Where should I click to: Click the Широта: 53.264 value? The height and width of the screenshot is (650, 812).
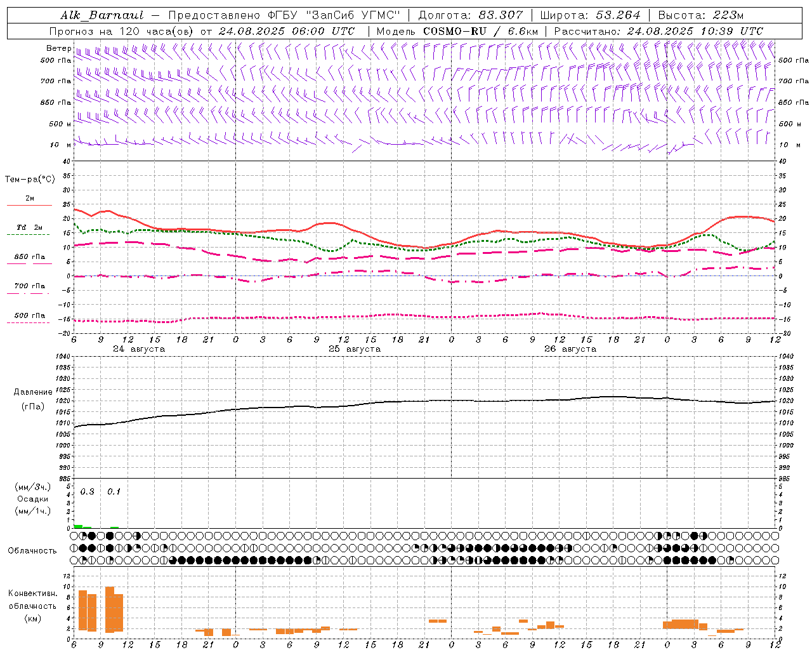[590, 15]
